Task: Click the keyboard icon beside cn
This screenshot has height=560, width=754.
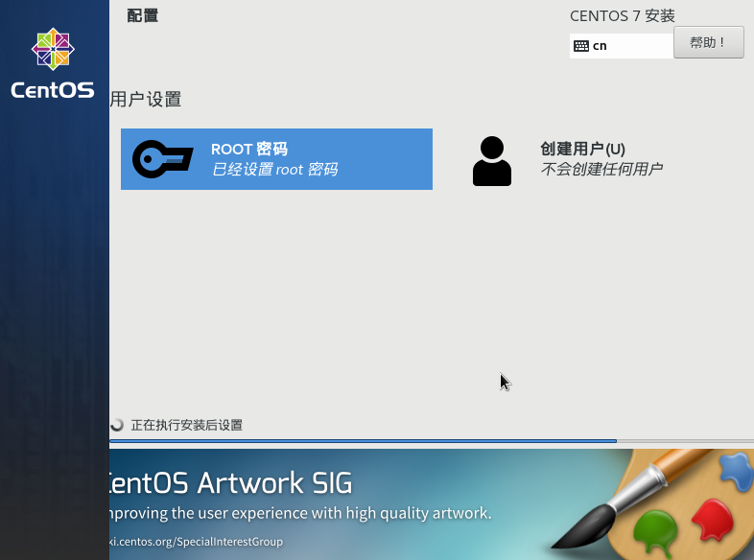Action: coord(581,46)
